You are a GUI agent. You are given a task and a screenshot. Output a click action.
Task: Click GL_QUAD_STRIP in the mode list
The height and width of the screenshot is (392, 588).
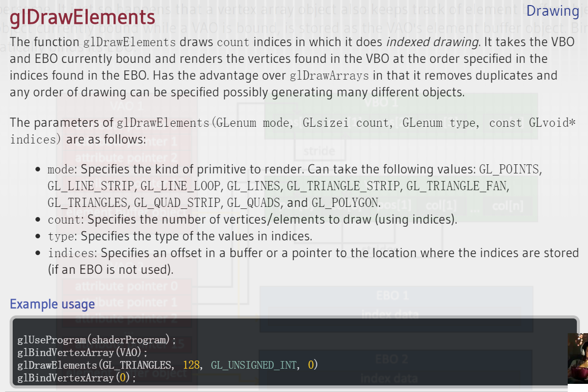click(176, 203)
